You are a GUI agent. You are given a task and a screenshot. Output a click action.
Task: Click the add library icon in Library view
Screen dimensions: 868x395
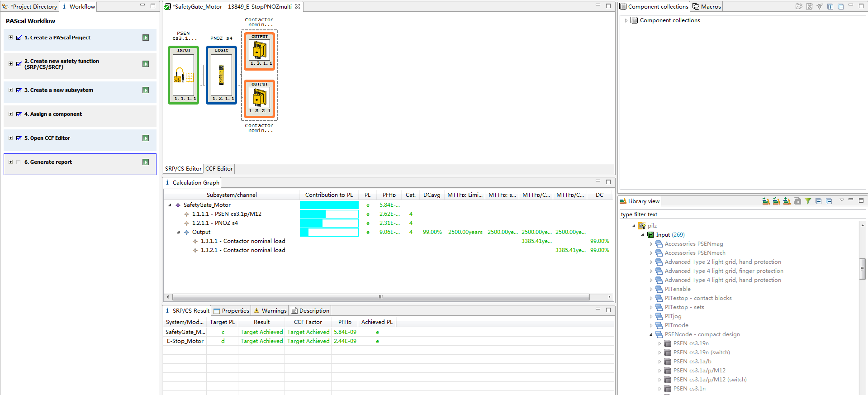pos(787,201)
